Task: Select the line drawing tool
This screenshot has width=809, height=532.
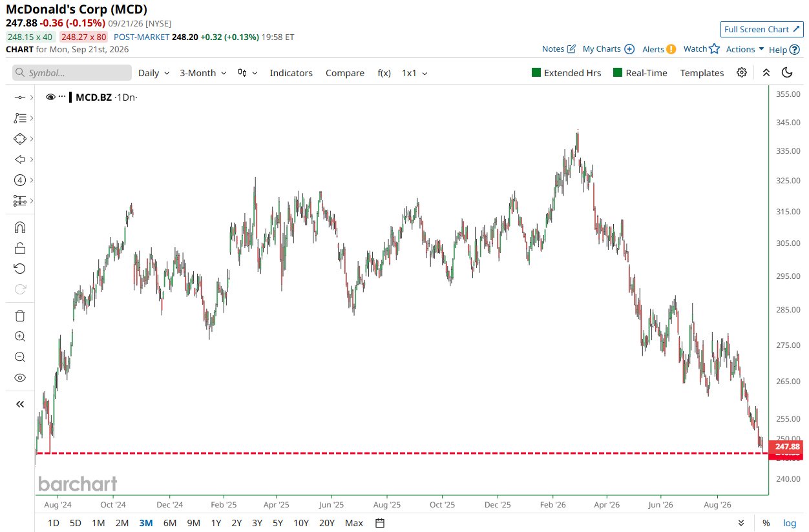Action: [19, 97]
